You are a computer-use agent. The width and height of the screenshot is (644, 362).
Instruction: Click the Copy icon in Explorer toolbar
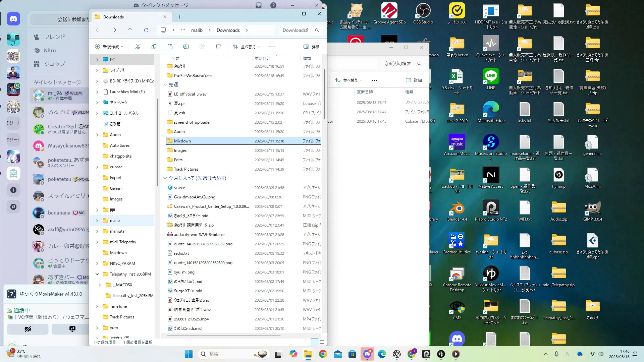pyautogui.click(x=154, y=47)
